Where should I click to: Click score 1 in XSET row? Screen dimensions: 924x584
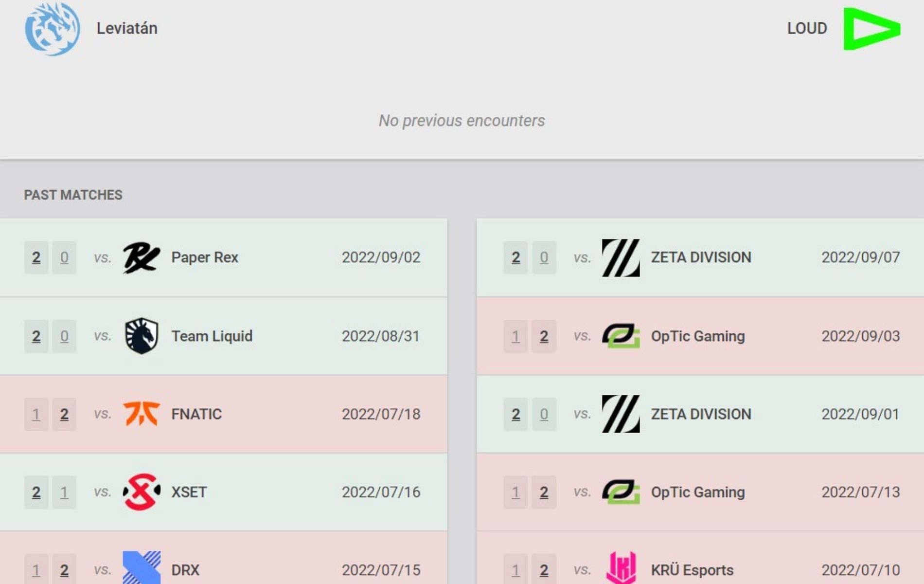click(64, 493)
